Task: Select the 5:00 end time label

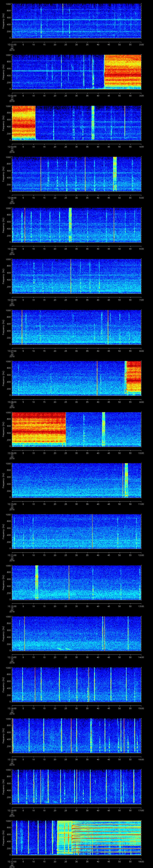Action: tap(141, 198)
